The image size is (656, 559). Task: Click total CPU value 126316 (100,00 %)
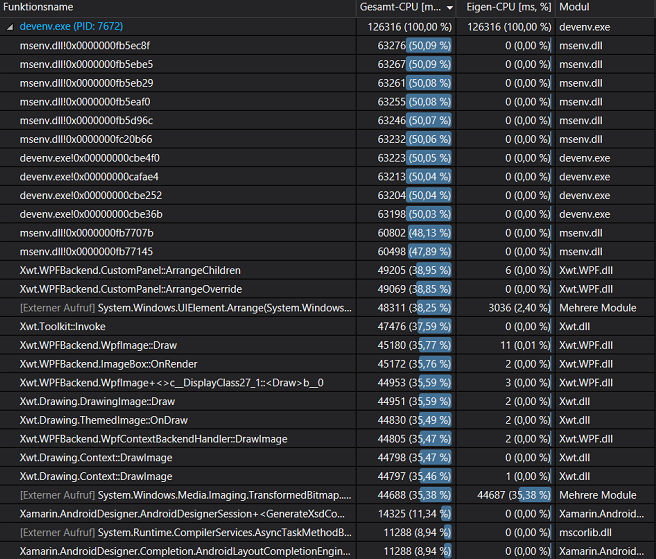[410, 27]
